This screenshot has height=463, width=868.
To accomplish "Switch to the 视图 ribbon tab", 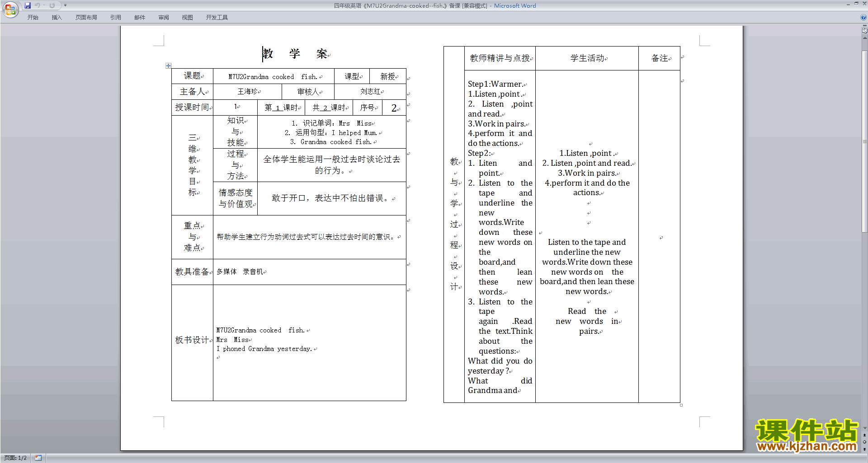I will click(188, 18).
